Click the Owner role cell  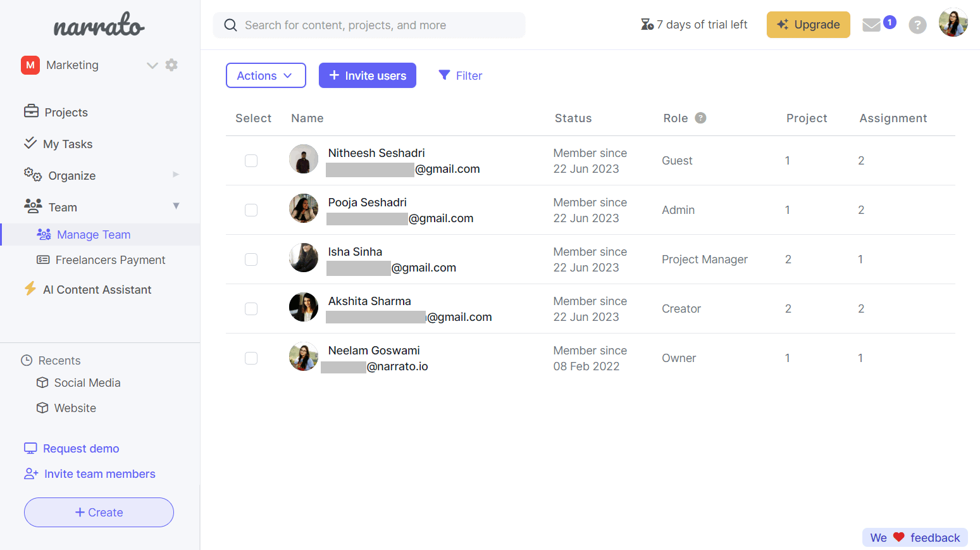[679, 358]
